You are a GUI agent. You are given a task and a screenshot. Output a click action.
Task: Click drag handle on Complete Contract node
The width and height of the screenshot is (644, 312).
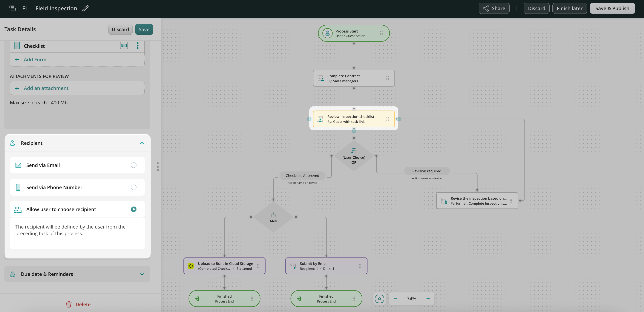[x=387, y=78]
